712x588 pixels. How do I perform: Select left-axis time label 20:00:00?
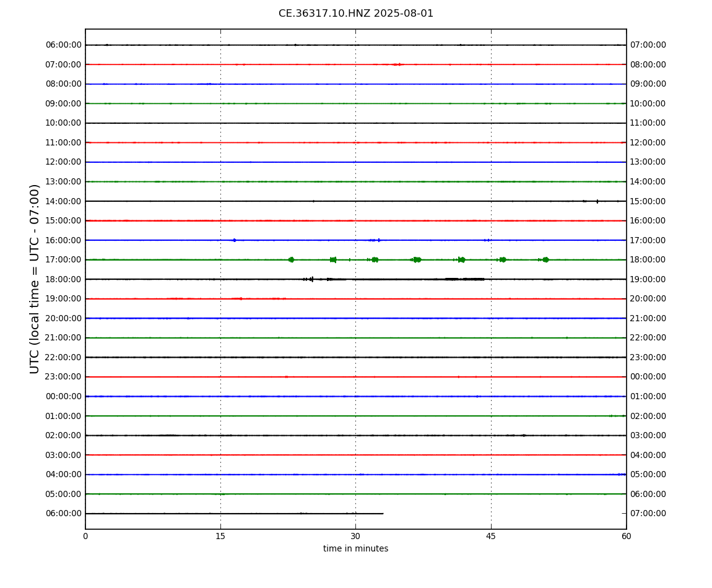[64, 318]
